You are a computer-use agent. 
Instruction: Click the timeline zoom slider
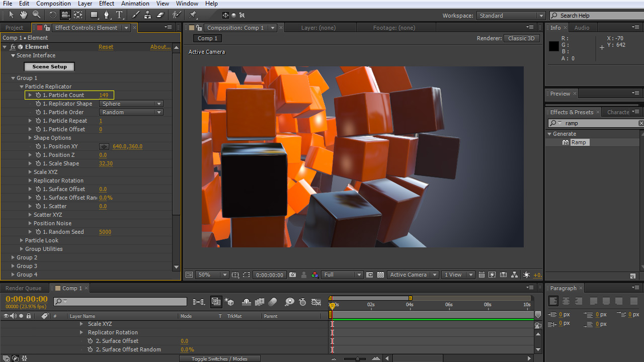(x=357, y=358)
